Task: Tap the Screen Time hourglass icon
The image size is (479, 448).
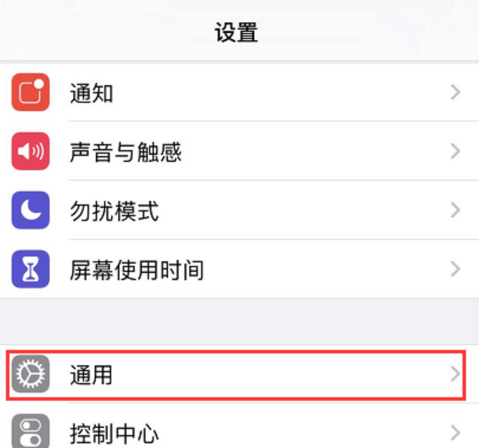Action: [31, 269]
